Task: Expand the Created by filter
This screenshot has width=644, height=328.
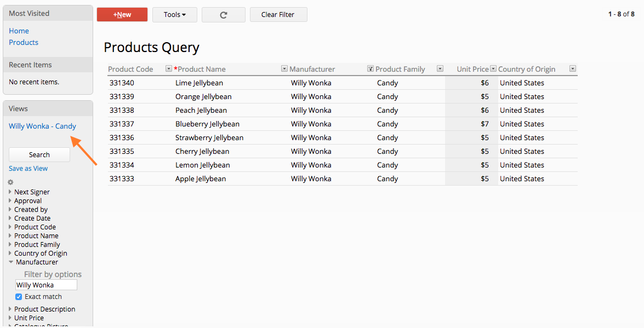Action: (10, 209)
